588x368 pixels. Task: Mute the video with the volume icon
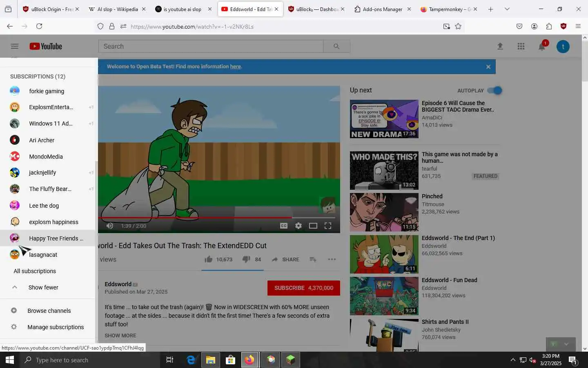[x=110, y=226]
